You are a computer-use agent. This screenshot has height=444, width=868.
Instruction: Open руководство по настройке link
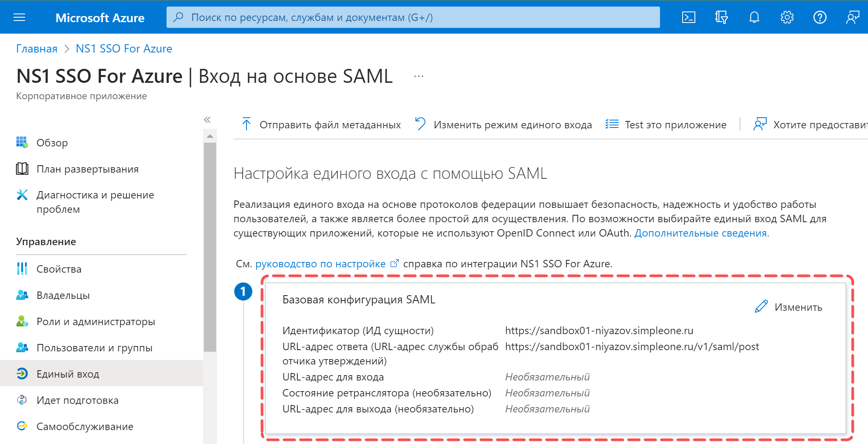320,264
